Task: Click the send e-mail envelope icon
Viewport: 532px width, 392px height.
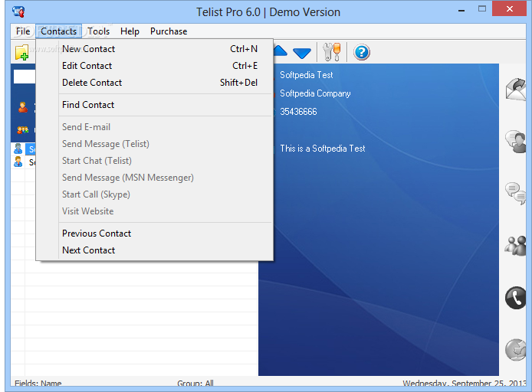Action: tap(516, 89)
